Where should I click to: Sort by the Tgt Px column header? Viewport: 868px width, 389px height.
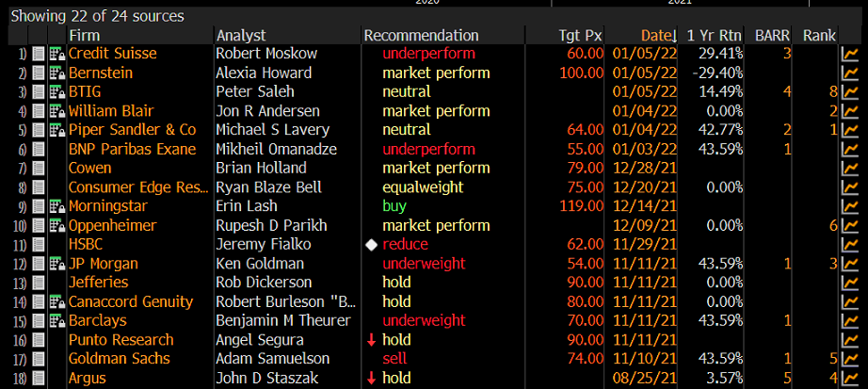581,36
